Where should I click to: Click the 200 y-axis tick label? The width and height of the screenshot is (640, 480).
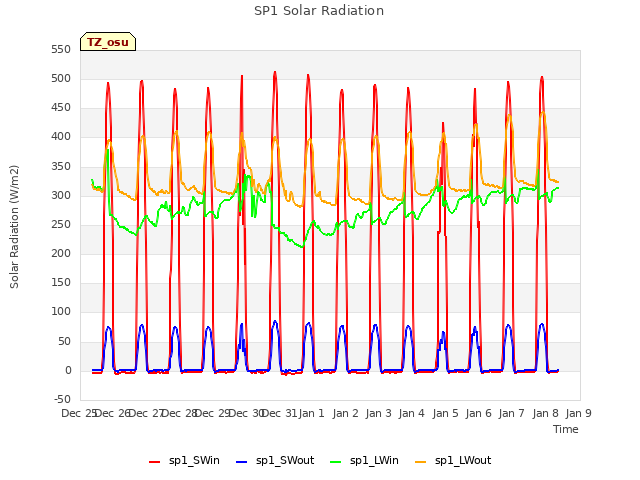[x=61, y=253]
